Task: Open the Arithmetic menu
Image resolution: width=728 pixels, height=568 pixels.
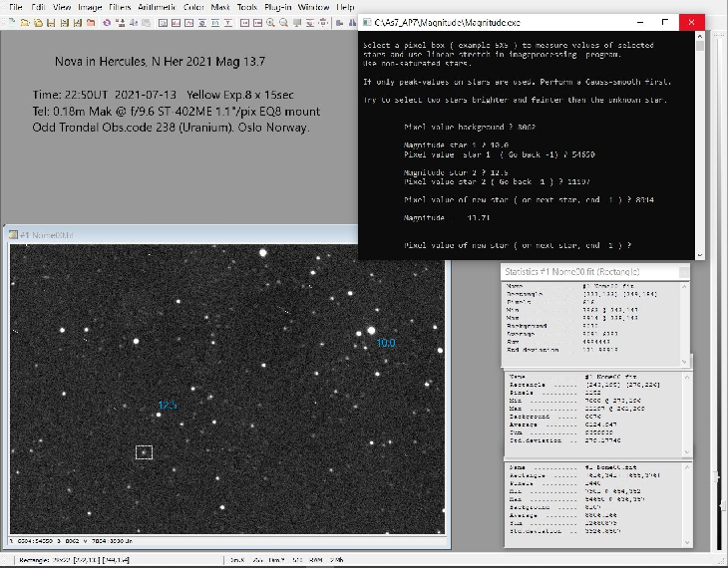Action: click(158, 7)
